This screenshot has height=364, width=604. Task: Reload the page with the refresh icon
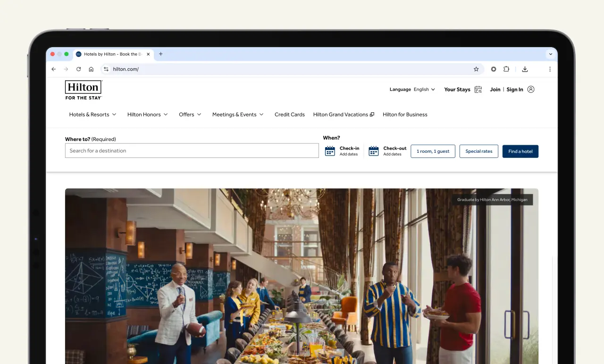click(x=78, y=69)
